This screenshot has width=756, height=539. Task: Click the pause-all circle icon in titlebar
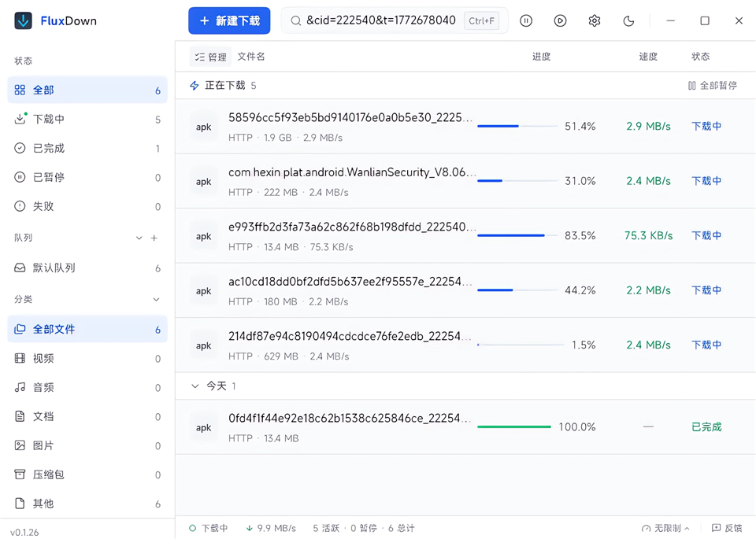[x=526, y=21]
